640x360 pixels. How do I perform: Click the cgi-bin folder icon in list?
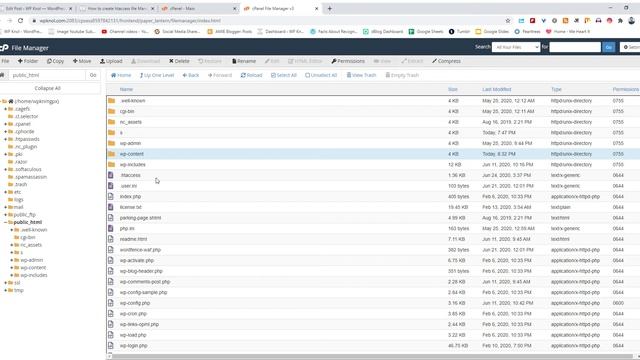[x=111, y=111]
